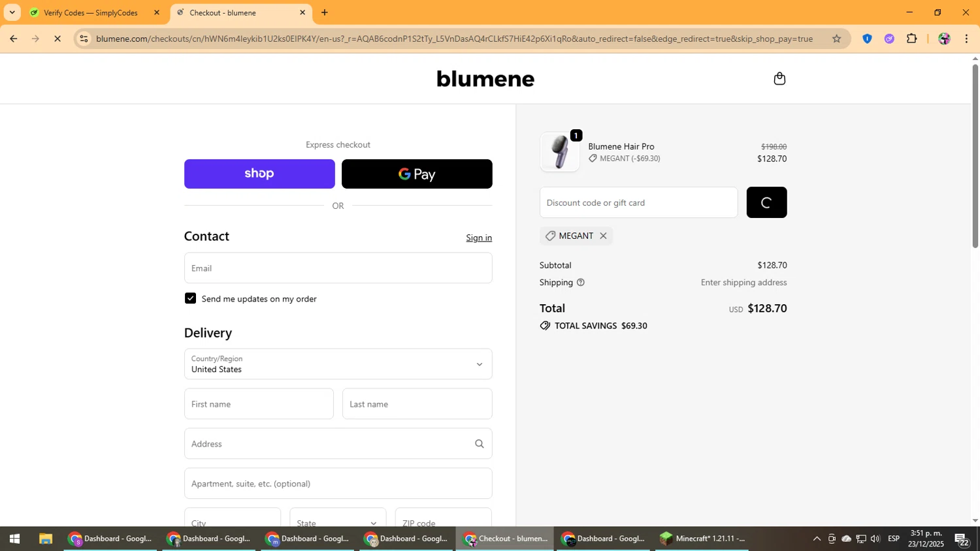Click the TOTAL SAVINGS $69.30 text
Viewport: 980px width, 551px height.
pyautogui.click(x=601, y=326)
